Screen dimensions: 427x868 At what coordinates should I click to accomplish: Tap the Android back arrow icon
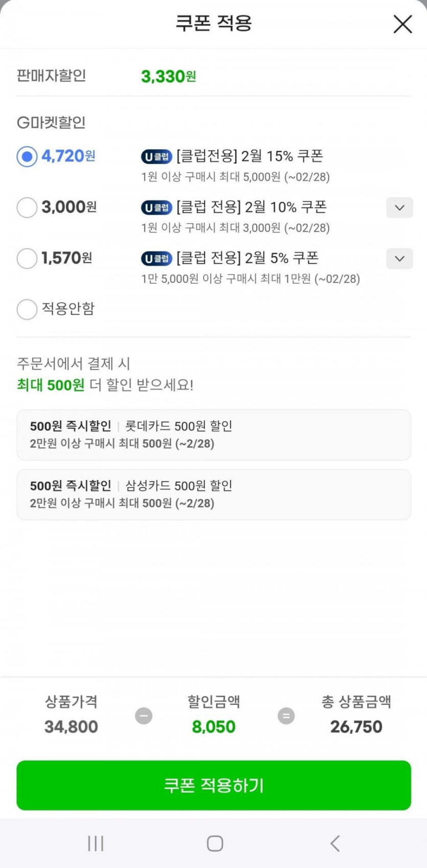point(335,843)
